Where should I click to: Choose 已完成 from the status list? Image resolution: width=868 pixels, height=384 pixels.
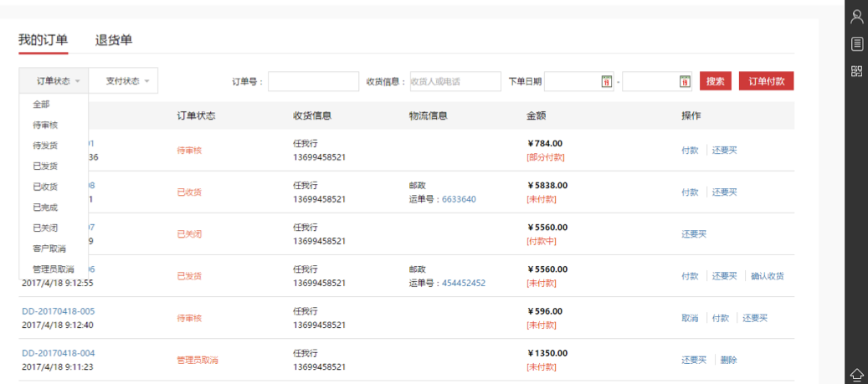click(45, 207)
